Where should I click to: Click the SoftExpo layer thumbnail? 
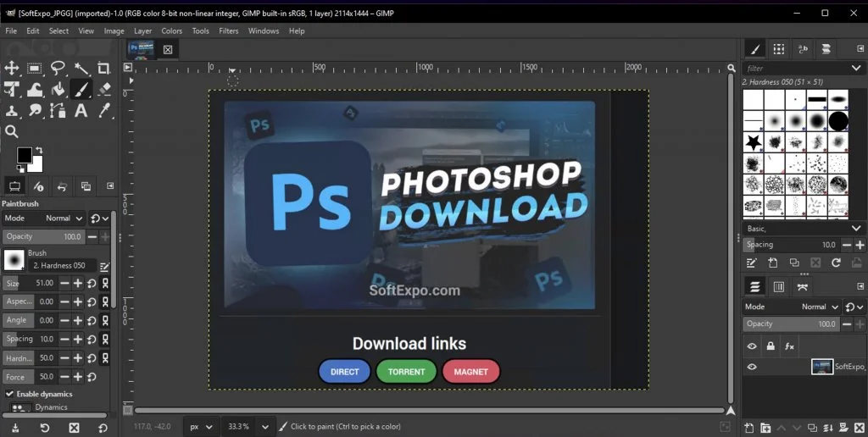tap(821, 367)
